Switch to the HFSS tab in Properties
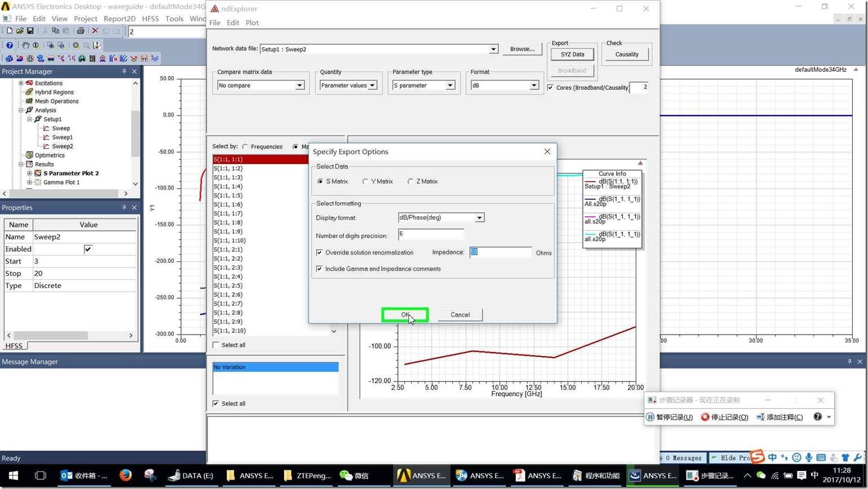This screenshot has width=868, height=489. 14,346
